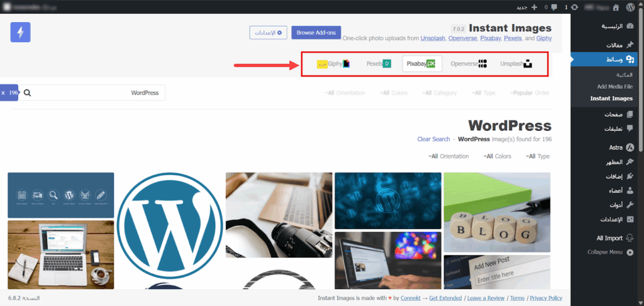Open the comments bubble icon in admin bar
Screen dimensions: 644x306
[554, 7]
